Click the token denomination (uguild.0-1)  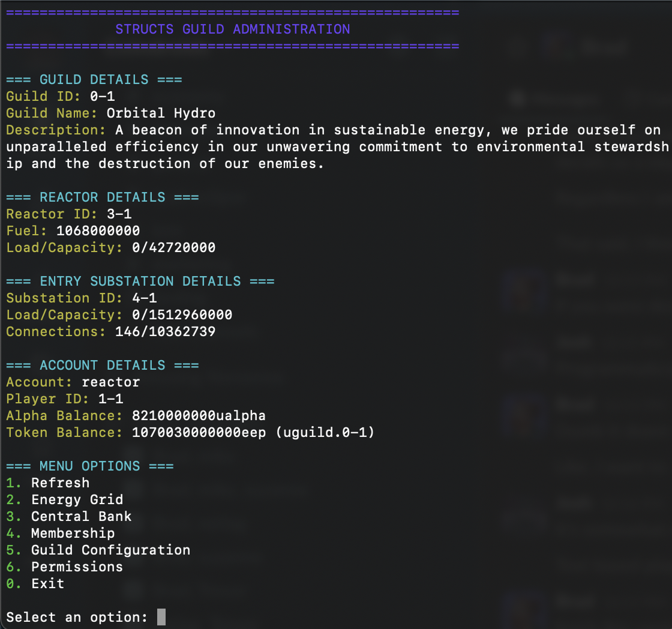tap(325, 432)
